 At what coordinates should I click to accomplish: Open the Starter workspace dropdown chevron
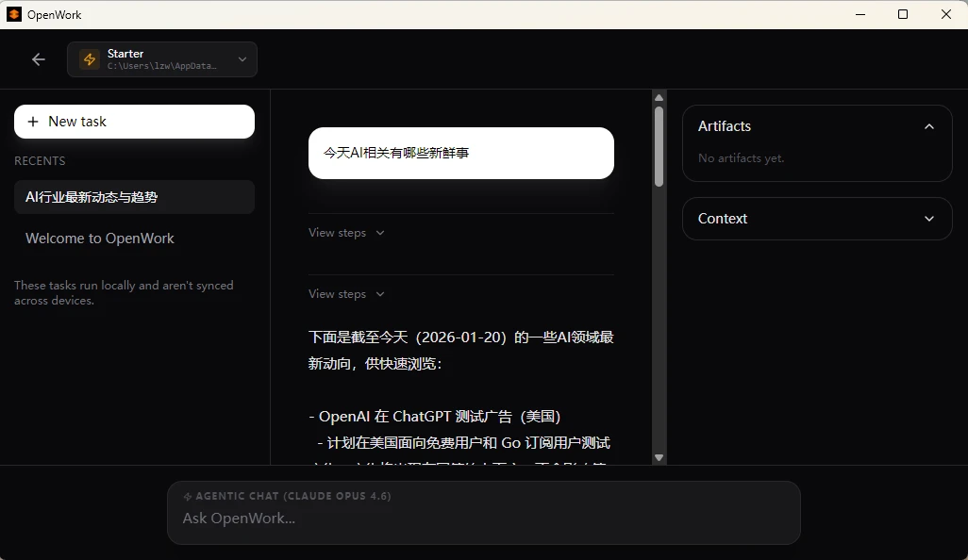click(242, 59)
